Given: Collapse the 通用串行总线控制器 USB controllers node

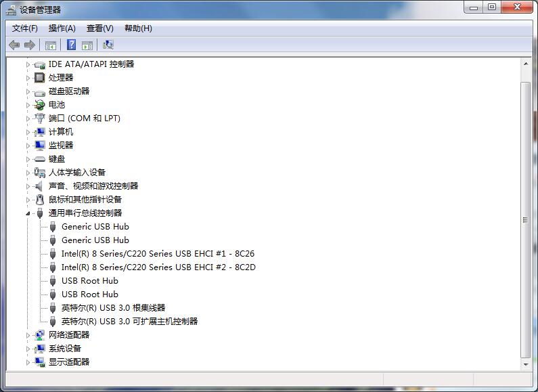Looking at the screenshot, I should click(28, 213).
